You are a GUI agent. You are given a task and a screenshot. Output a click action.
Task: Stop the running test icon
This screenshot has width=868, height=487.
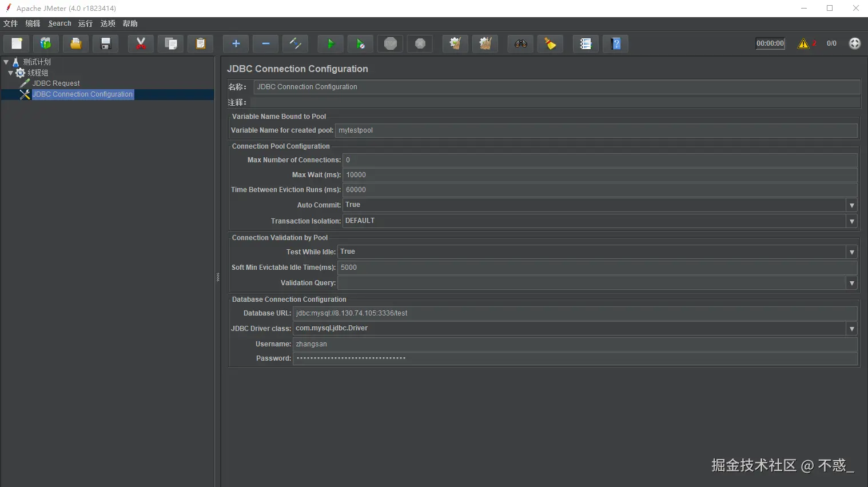pyautogui.click(x=391, y=43)
